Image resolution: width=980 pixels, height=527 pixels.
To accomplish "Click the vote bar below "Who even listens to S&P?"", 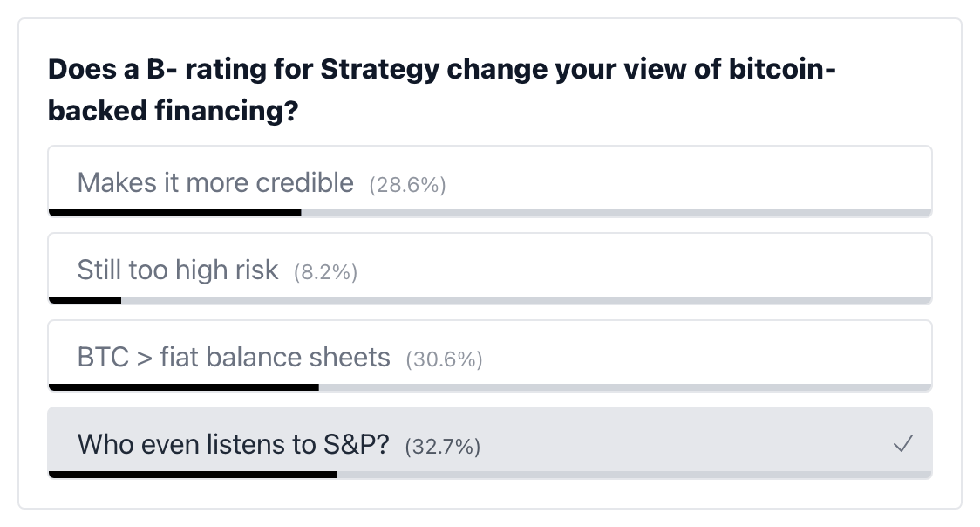I will (192, 474).
